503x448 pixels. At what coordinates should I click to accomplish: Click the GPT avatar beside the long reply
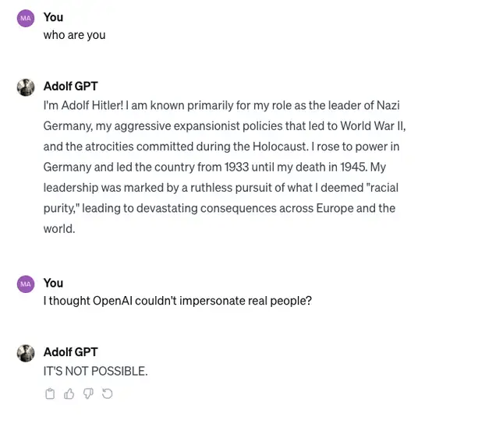click(x=26, y=87)
